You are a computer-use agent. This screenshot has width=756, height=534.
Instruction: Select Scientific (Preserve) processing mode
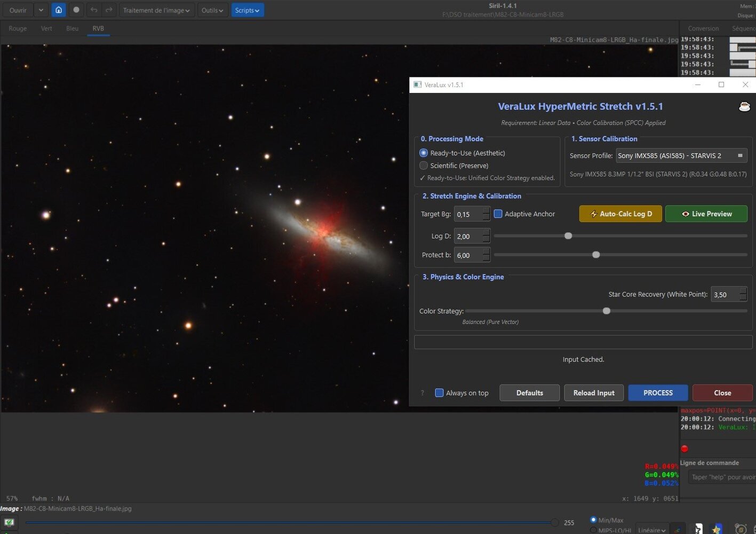[x=424, y=166]
